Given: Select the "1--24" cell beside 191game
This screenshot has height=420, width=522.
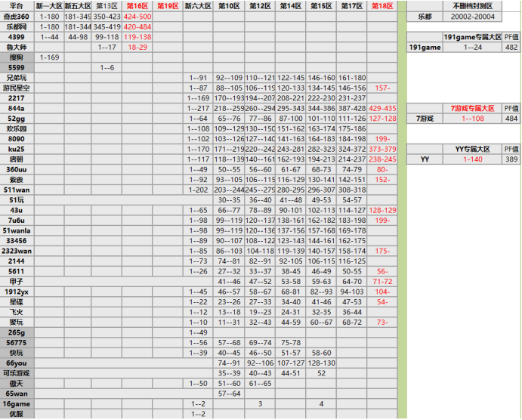Looking at the screenshot, I should 472,48.
